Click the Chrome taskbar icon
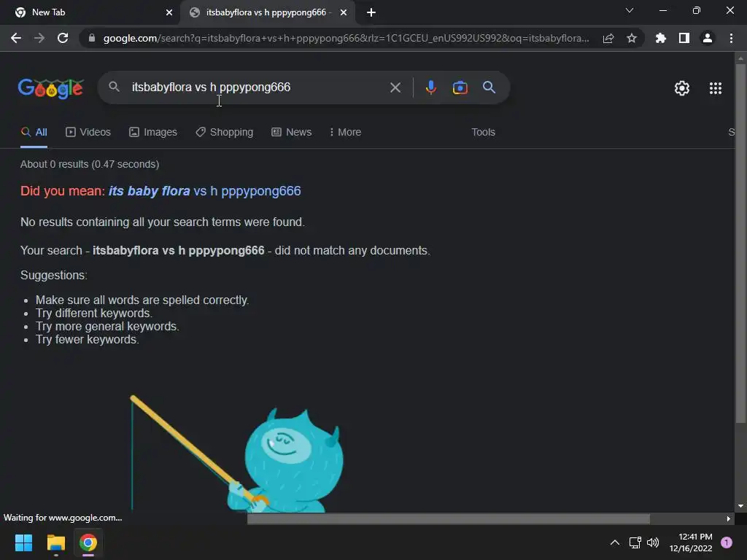Viewport: 747px width, 560px height. (x=88, y=542)
